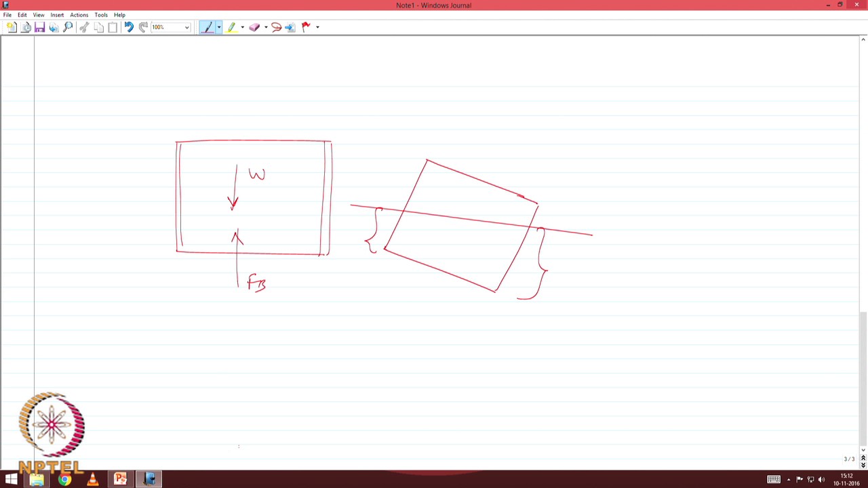Open the Tools menu

[x=101, y=15]
